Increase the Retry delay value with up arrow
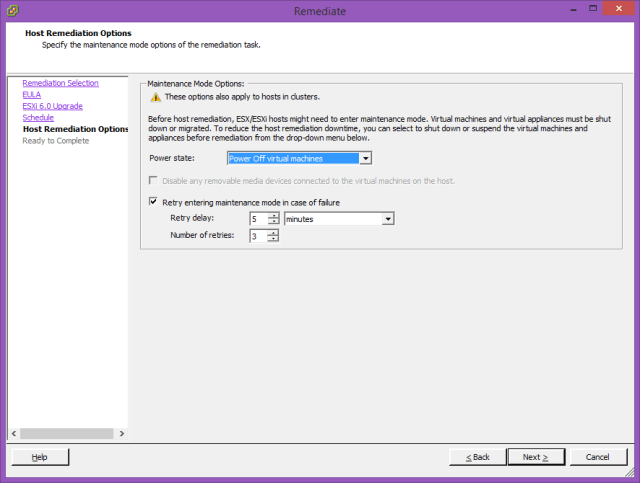The height and width of the screenshot is (483, 640). tap(273, 215)
